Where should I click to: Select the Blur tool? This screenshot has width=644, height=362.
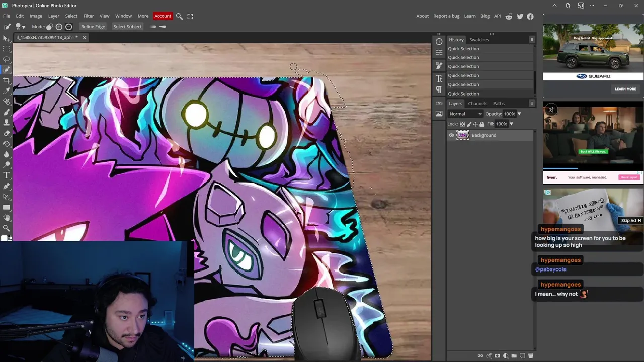tap(6, 154)
